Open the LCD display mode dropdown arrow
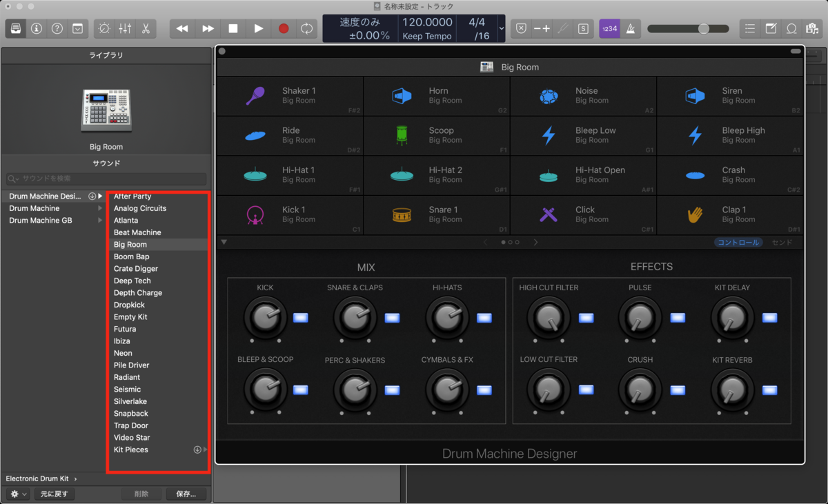This screenshot has width=828, height=504. [x=501, y=28]
